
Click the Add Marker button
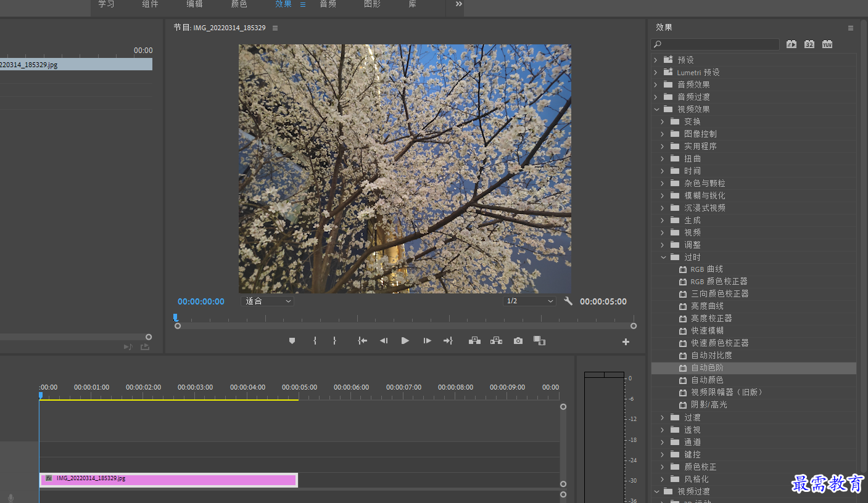click(292, 341)
